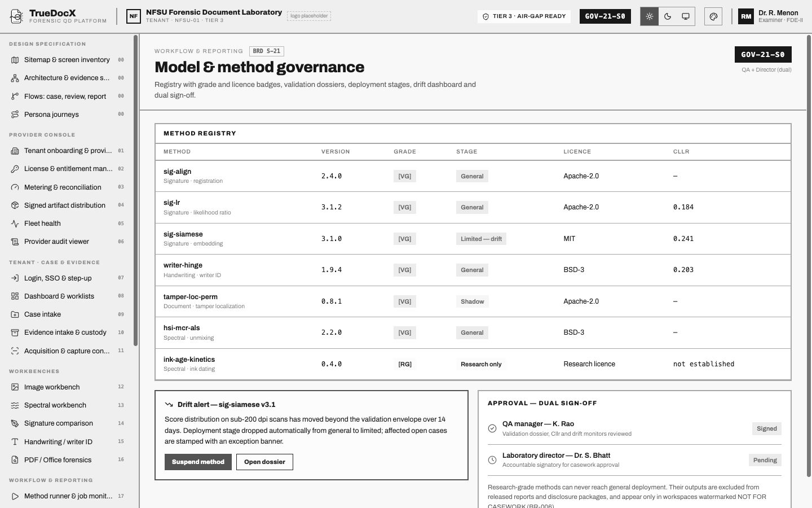Image resolution: width=812 pixels, height=508 pixels.
Task: Open Dashboard & worklists grid icon
Action: [15, 296]
